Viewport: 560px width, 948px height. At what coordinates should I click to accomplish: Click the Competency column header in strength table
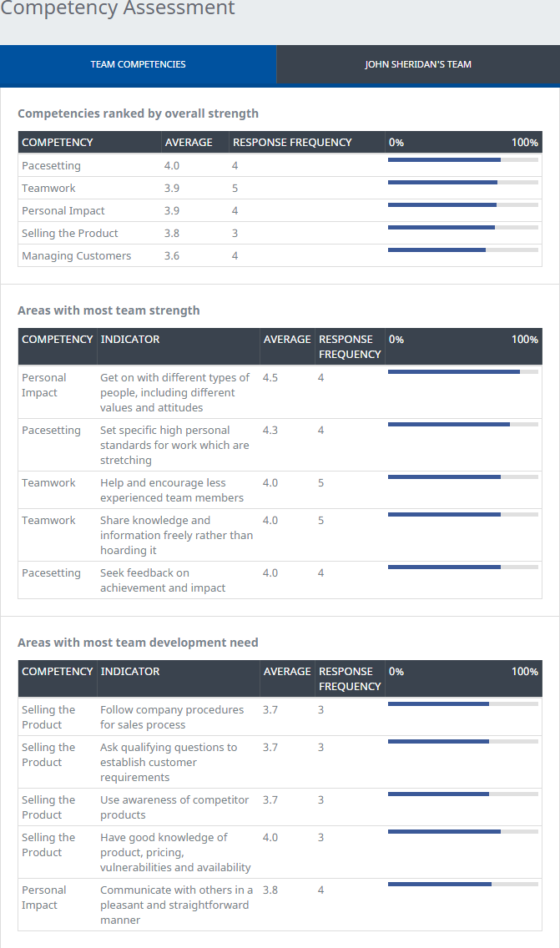click(x=57, y=340)
